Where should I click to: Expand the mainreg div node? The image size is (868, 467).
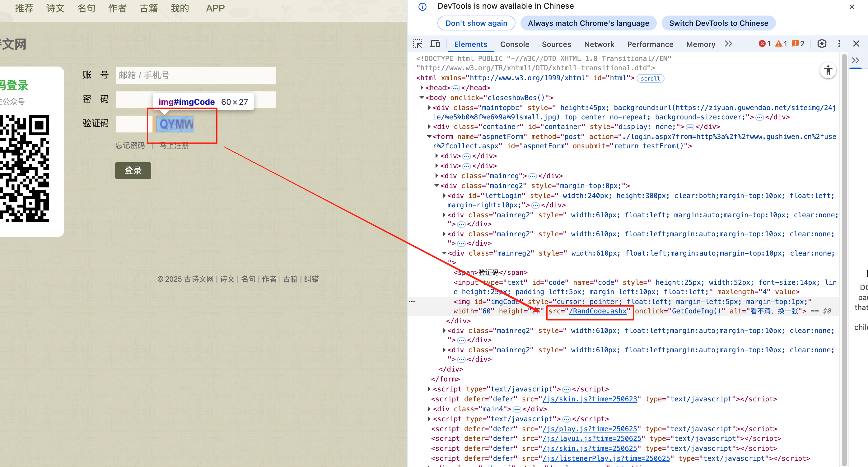tap(436, 176)
